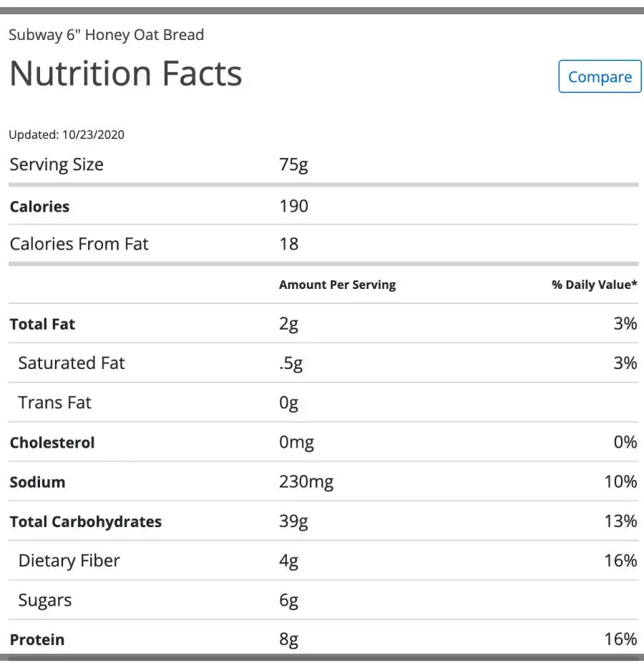Click the Calories row label
The height and width of the screenshot is (668, 644).
[x=39, y=207]
